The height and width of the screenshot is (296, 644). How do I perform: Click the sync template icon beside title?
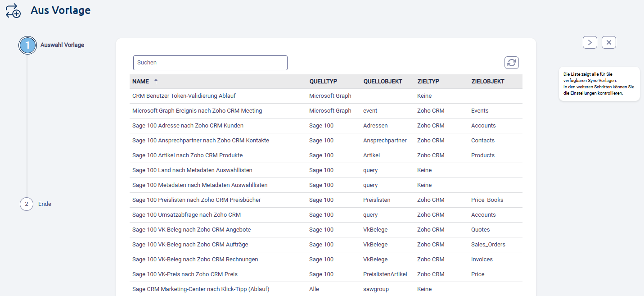(x=13, y=10)
